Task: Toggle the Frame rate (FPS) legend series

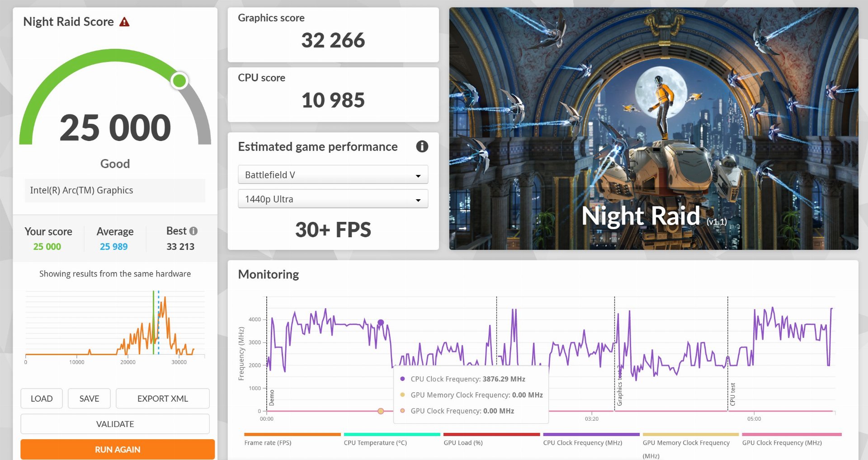Action: click(292, 439)
